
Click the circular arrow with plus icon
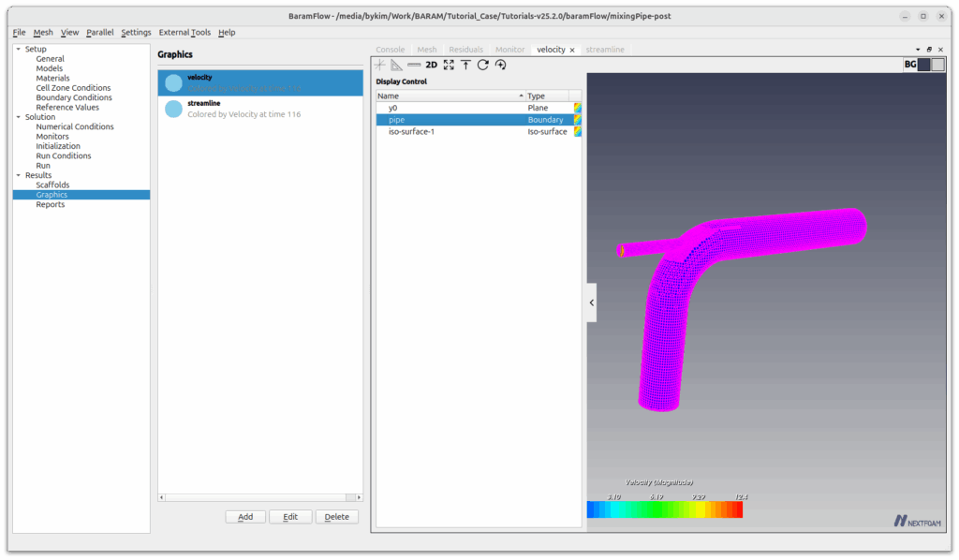point(500,65)
